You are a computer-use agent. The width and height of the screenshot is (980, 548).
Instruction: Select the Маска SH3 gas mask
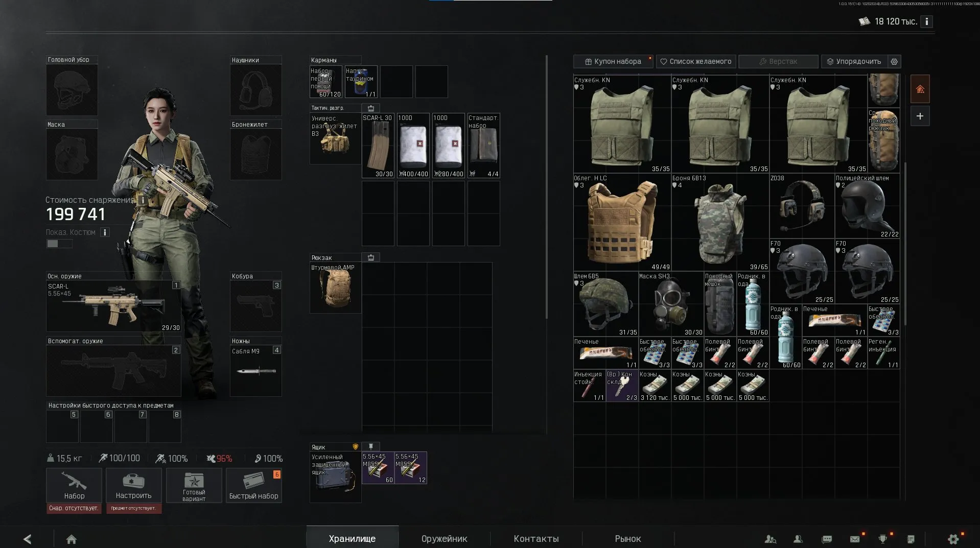coord(671,304)
